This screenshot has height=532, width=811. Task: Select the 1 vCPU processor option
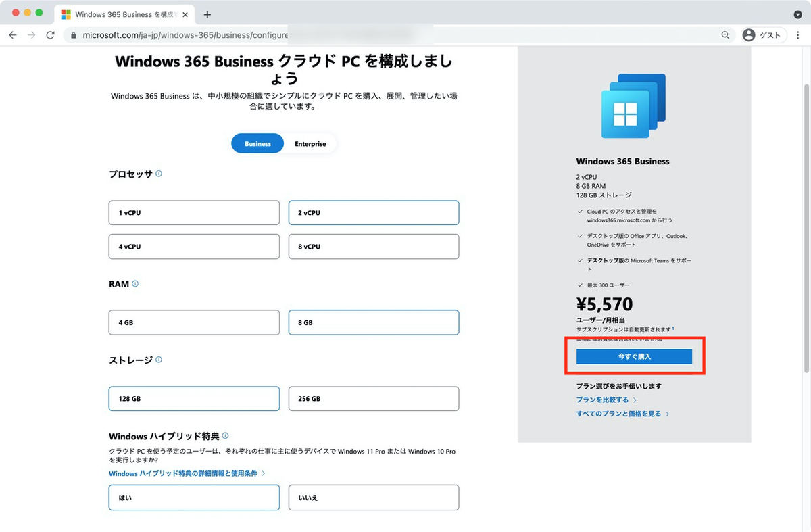pos(194,212)
